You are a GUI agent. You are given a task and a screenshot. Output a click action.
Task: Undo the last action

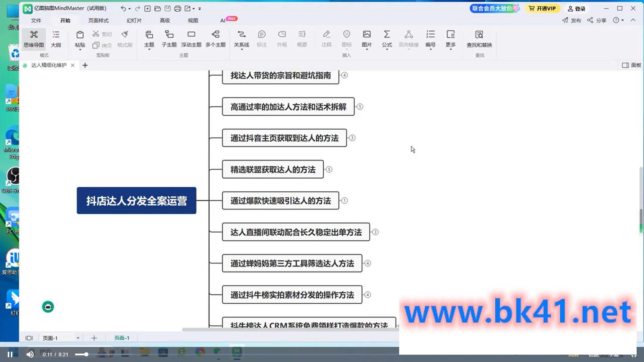point(123,8)
